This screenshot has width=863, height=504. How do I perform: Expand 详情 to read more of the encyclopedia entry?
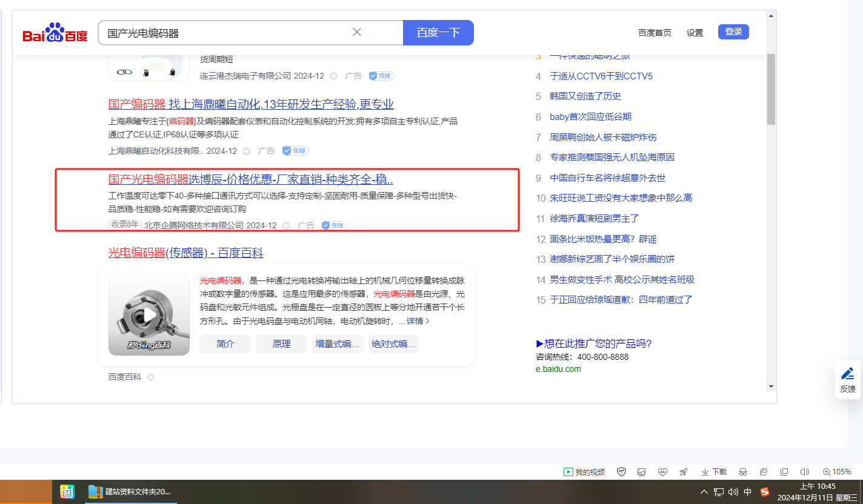tap(418, 321)
